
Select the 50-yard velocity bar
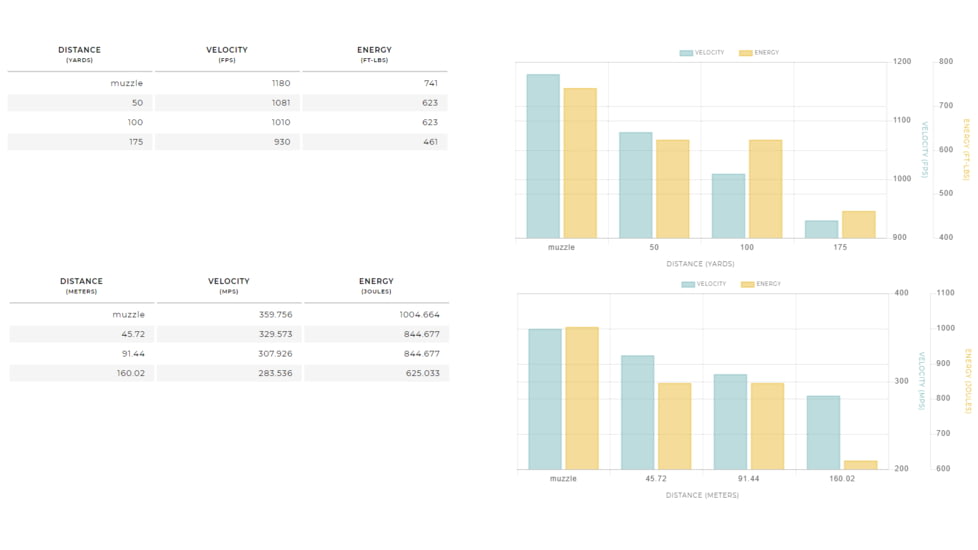[x=635, y=185]
